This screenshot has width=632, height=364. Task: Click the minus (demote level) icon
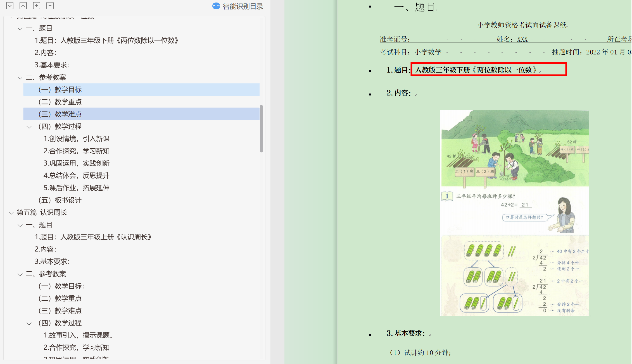point(50,6)
